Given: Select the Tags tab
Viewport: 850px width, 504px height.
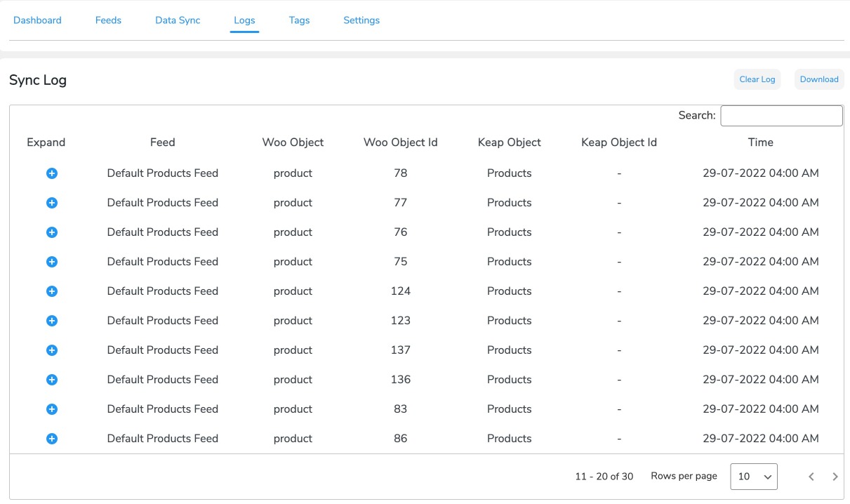Looking at the screenshot, I should 299,20.
